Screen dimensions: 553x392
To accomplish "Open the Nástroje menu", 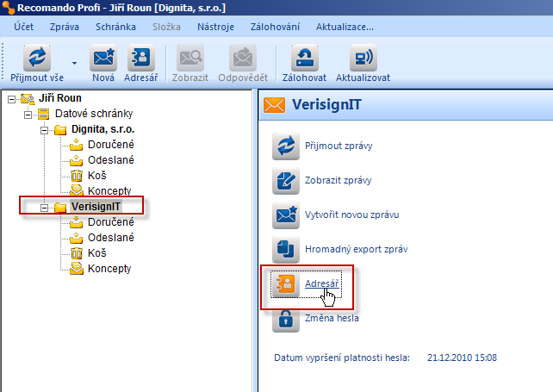I will (215, 27).
